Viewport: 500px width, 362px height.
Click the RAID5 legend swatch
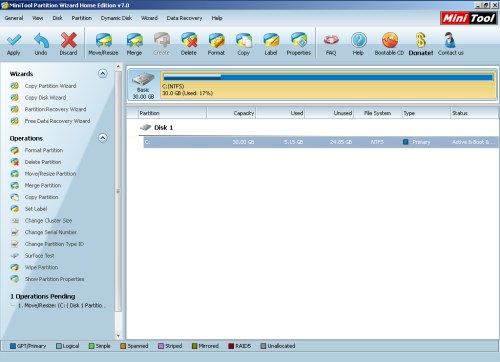pos(231,346)
